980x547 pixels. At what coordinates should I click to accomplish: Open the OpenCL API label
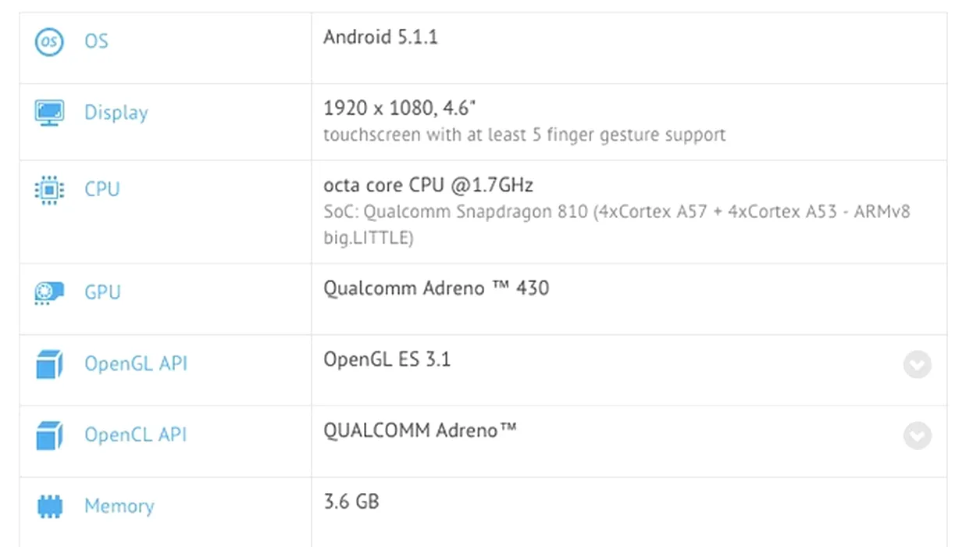(135, 435)
